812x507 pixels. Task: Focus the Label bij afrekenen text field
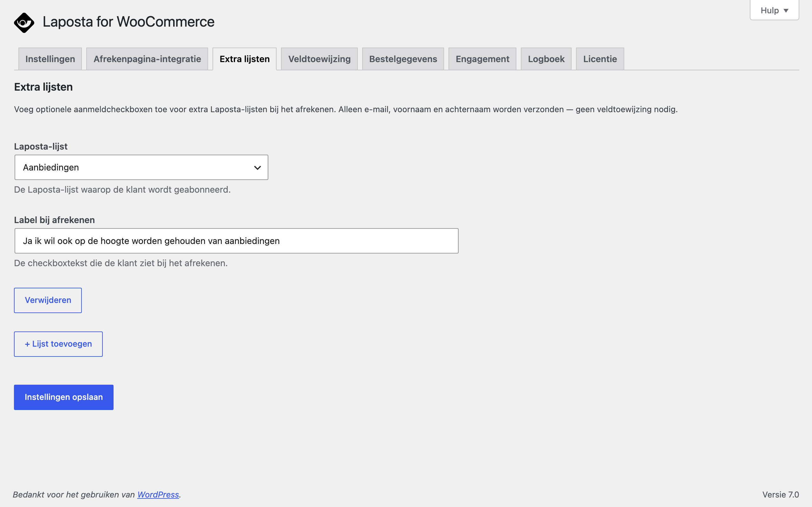coord(237,241)
